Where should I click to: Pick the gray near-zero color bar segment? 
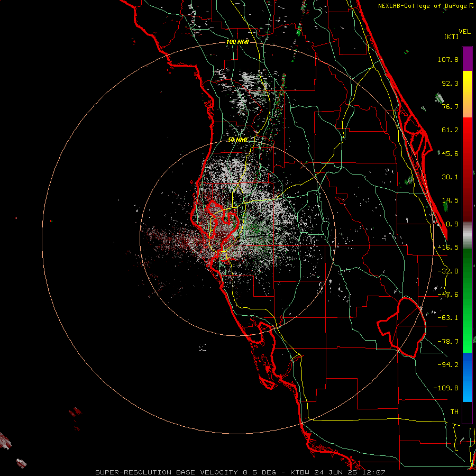coord(467,235)
